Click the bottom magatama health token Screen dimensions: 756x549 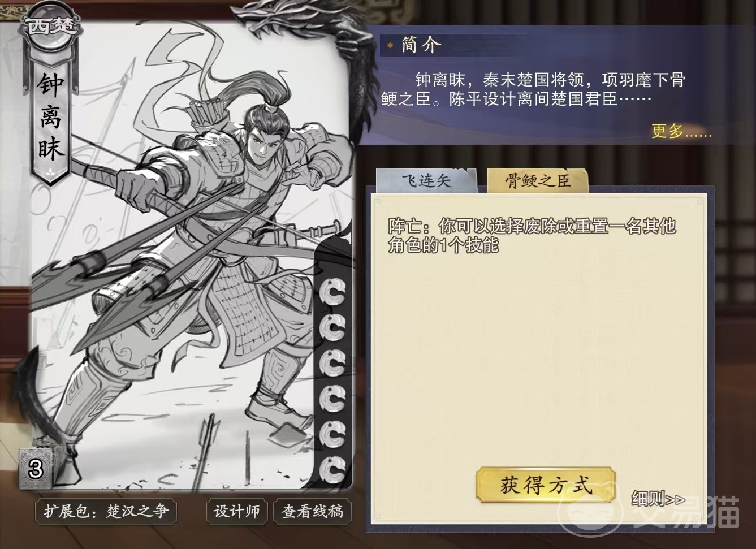333,469
